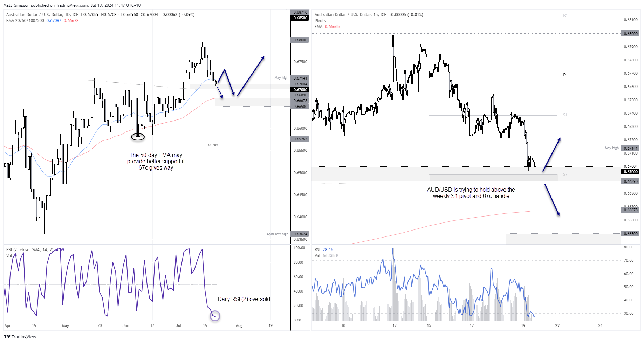Click the purple circle on the RSI line
Viewport: 644px width, 343px height.
[215, 316]
